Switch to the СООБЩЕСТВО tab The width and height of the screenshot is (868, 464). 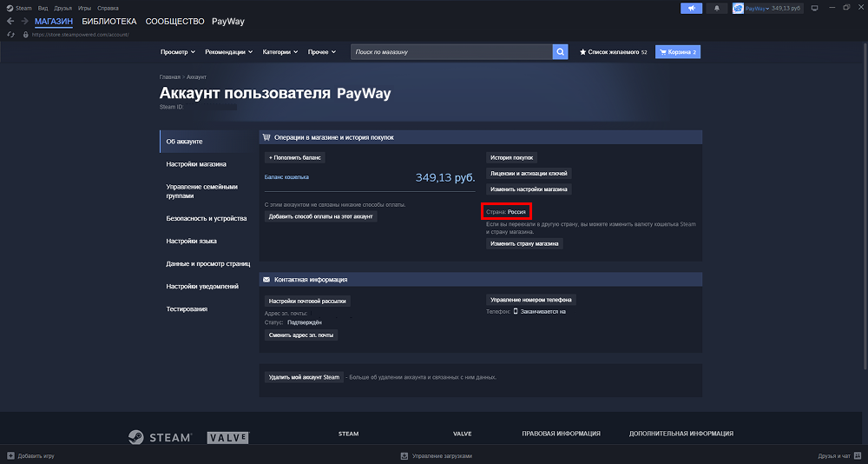[175, 22]
